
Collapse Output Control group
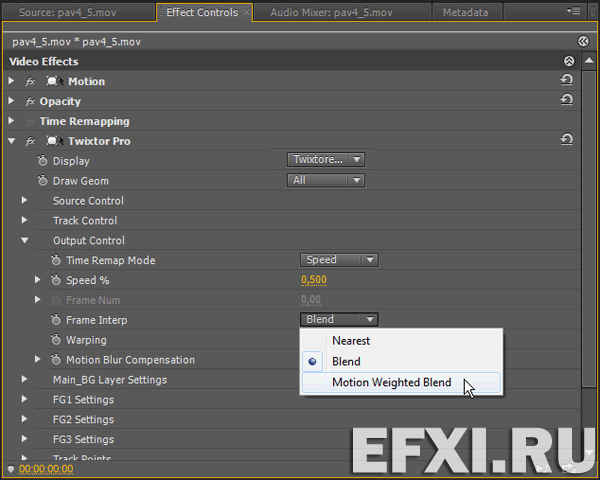[x=24, y=240]
